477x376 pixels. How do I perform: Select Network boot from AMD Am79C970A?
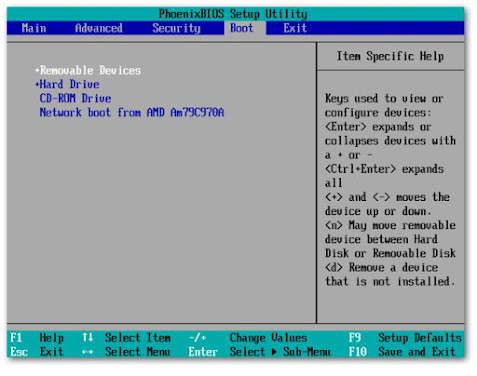(132, 112)
